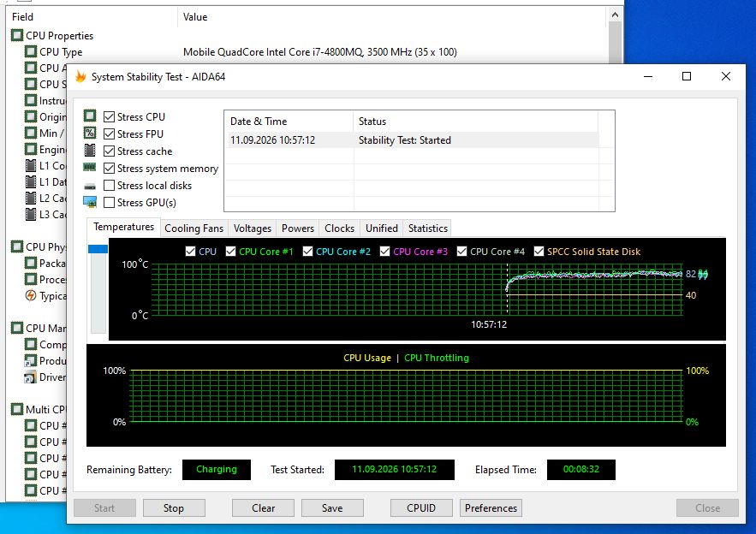Uncheck the Stress FPU checkbox

click(x=109, y=134)
